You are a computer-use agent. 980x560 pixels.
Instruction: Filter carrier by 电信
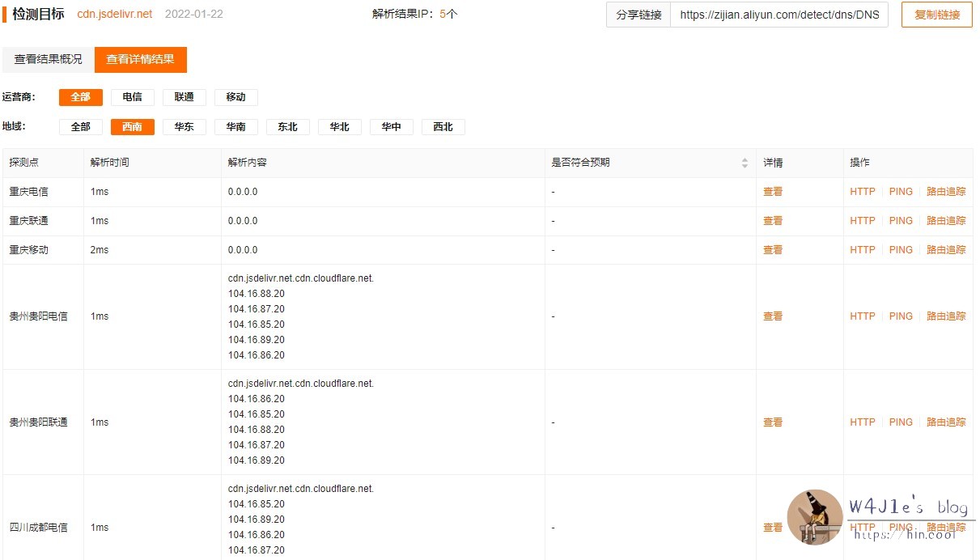(x=133, y=97)
